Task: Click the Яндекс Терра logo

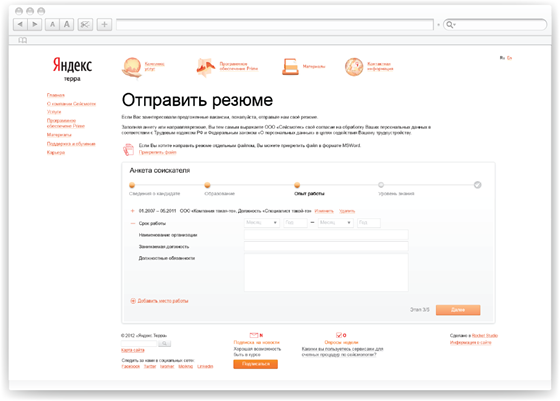Action: coord(72,69)
